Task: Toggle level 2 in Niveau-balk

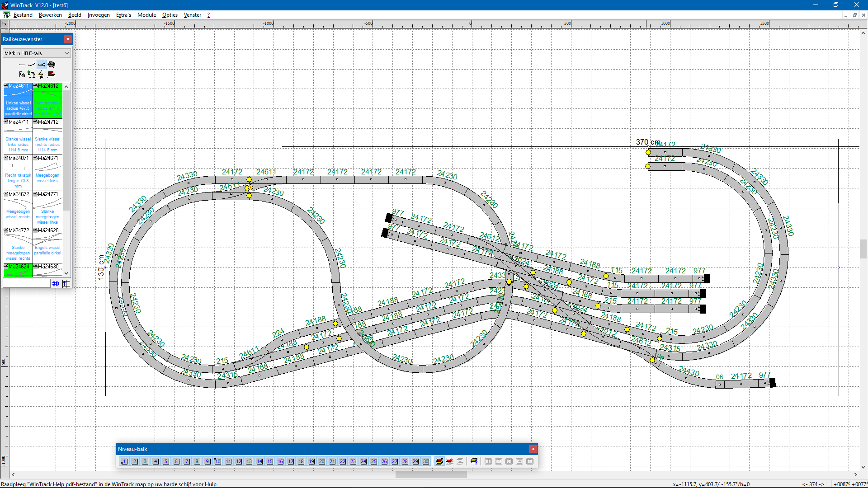Action: (135, 461)
